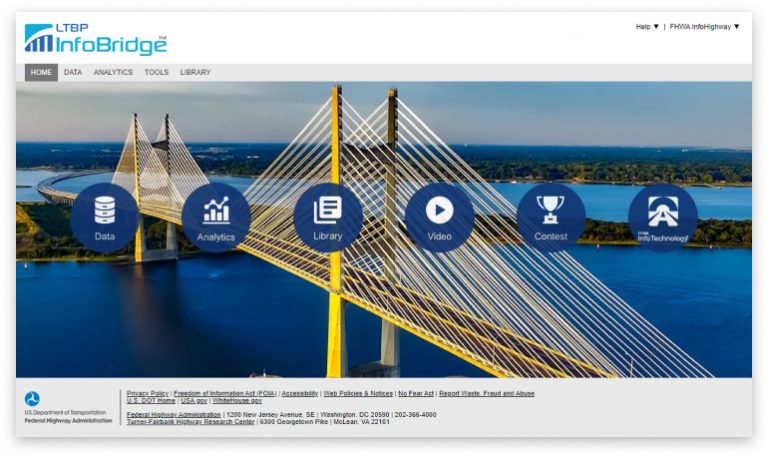Open the No Fear Act link
Image resolution: width=768 pixels, height=457 pixels.
coord(416,393)
